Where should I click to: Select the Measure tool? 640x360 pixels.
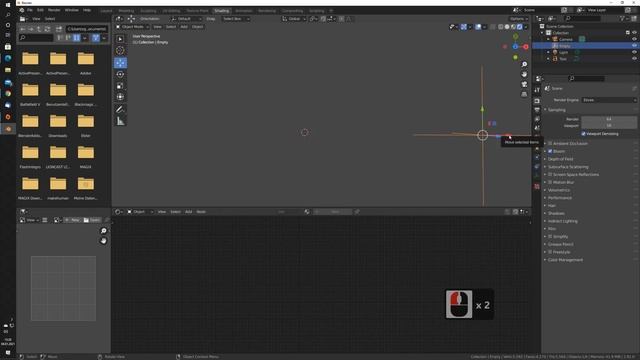click(x=120, y=121)
